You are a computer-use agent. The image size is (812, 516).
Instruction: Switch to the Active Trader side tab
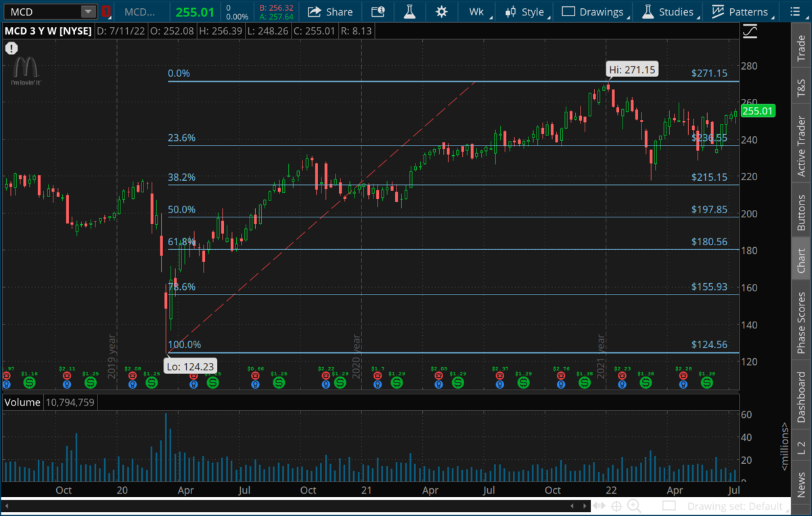coord(801,146)
